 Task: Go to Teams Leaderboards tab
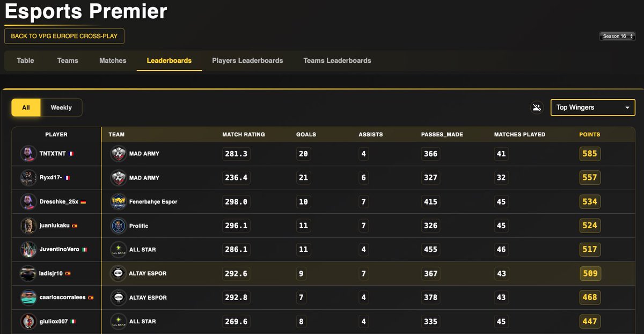point(337,61)
